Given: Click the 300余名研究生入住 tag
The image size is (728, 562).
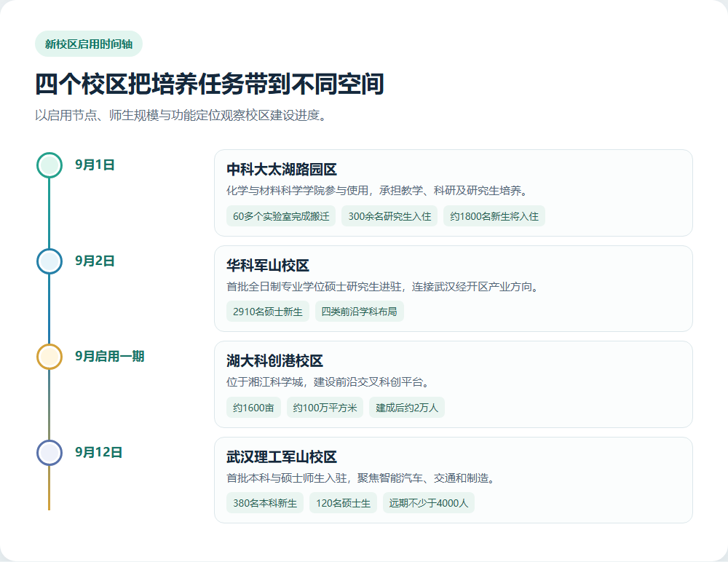Looking at the screenshot, I should click(389, 216).
